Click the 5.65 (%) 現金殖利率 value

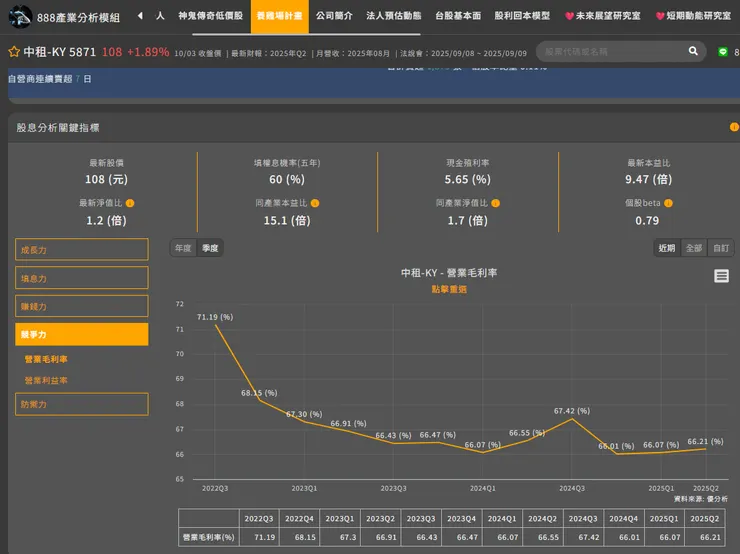(468, 179)
